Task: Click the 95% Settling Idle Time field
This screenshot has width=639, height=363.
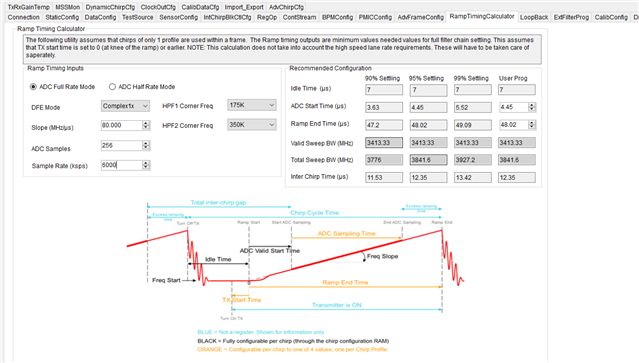Action: coord(428,90)
